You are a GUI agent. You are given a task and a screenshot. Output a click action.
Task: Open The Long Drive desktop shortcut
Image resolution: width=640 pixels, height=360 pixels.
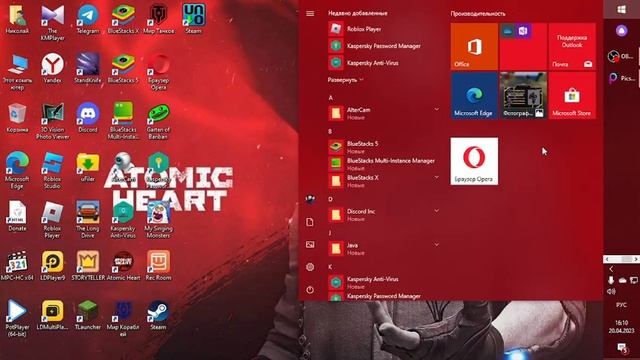tap(88, 220)
